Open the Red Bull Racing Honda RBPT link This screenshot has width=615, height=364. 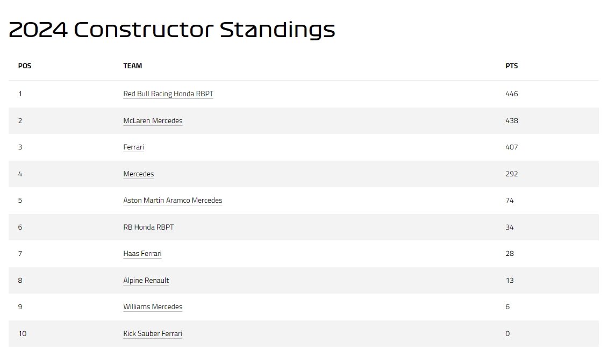click(x=168, y=94)
